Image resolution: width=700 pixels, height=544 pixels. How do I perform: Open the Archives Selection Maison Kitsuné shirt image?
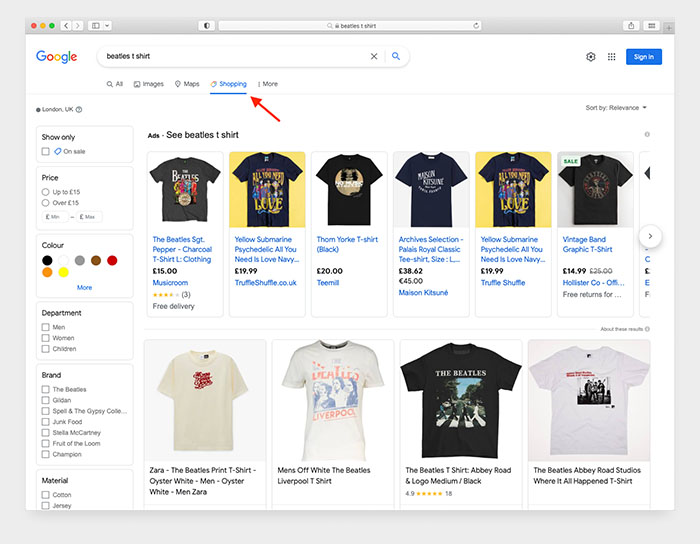click(431, 190)
